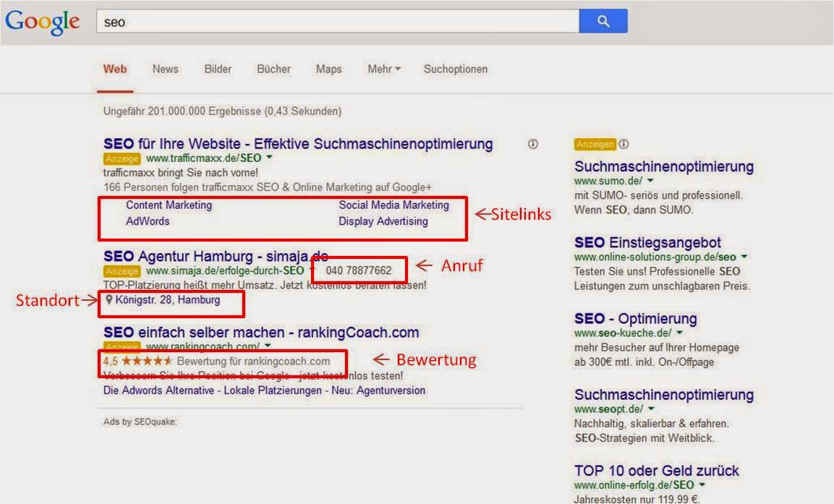Open the SEO Einstiegsangebot ad
The width and height of the screenshot is (834, 504).
[647, 242]
